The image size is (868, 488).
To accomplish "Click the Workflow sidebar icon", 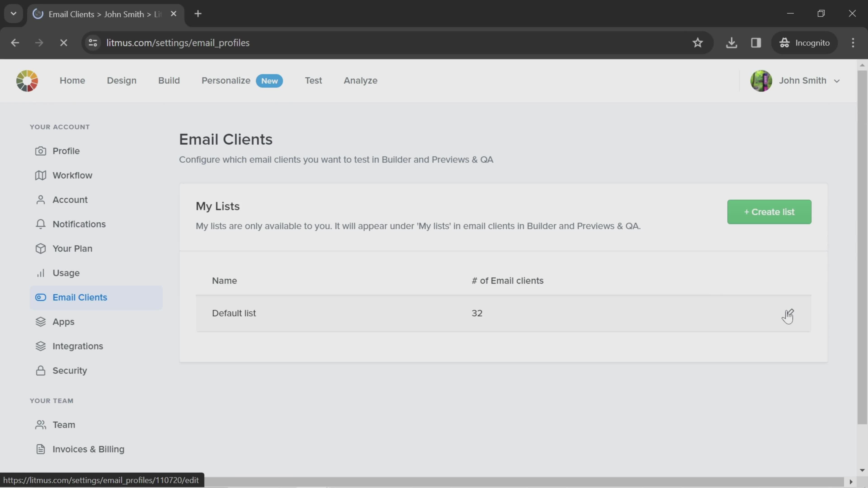I will (40, 175).
